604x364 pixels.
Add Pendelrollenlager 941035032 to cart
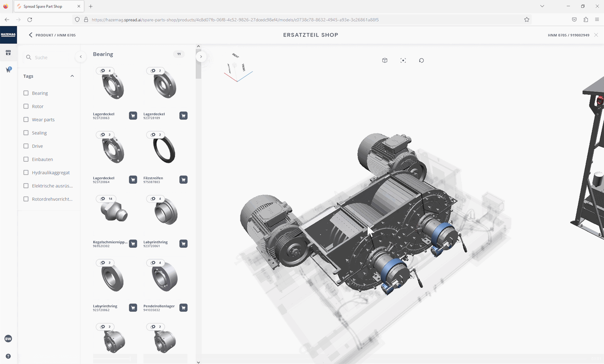point(183,308)
